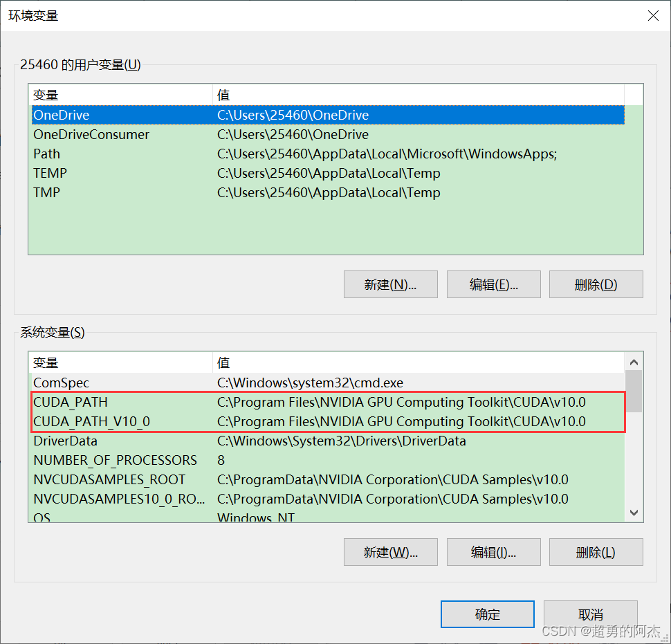Select the NUMBER_OF_PROCESSORS system variable

click(328, 460)
